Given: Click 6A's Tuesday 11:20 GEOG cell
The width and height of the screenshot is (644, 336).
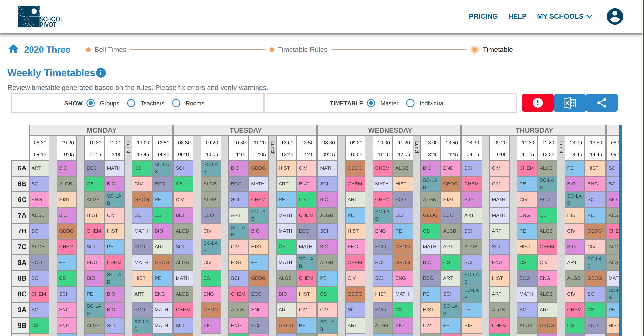Looking at the screenshot, I should (x=258, y=168).
